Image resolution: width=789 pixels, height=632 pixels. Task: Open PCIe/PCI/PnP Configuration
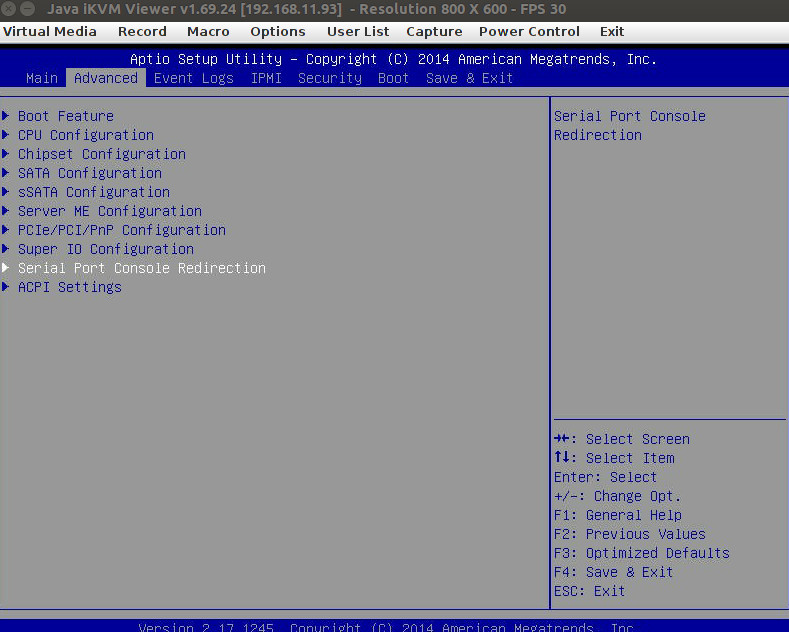[x=122, y=230]
